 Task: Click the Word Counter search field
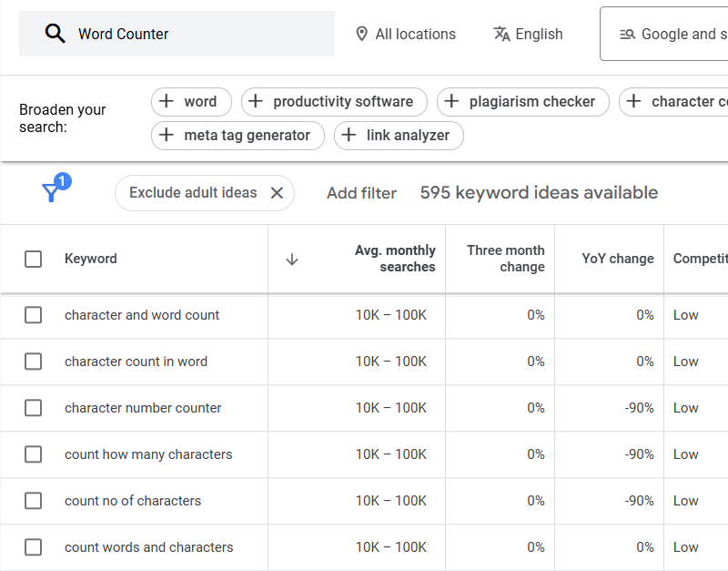[x=177, y=34]
